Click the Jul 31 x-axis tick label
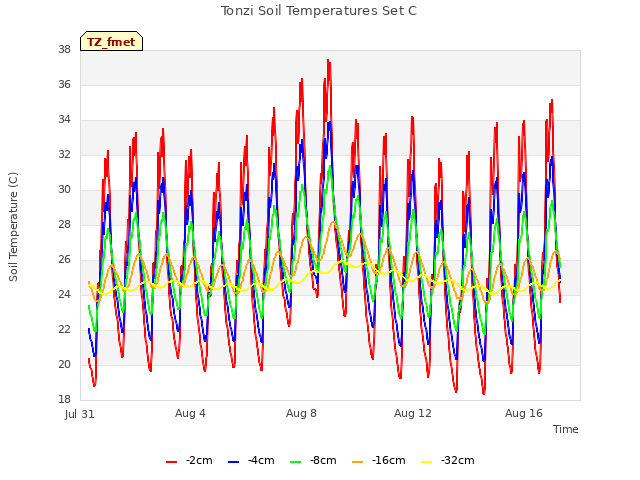 coord(80,414)
